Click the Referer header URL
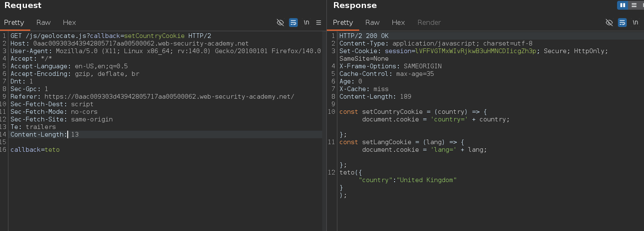 [x=169, y=97]
